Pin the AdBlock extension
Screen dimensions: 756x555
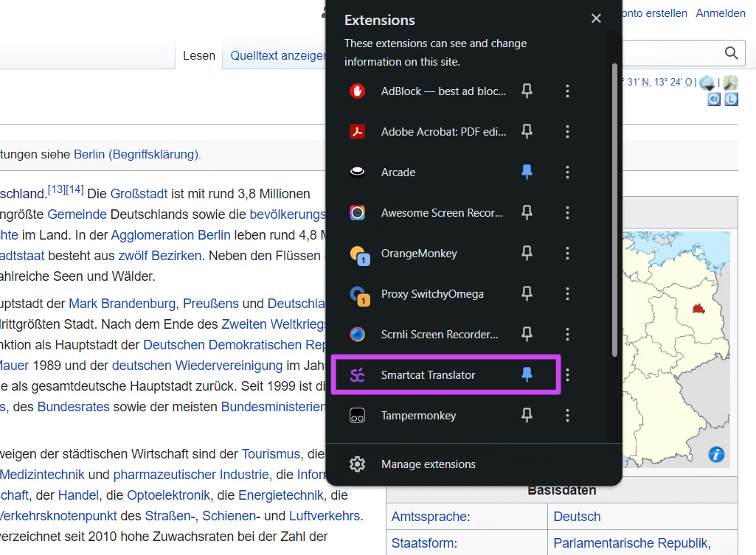coord(527,91)
